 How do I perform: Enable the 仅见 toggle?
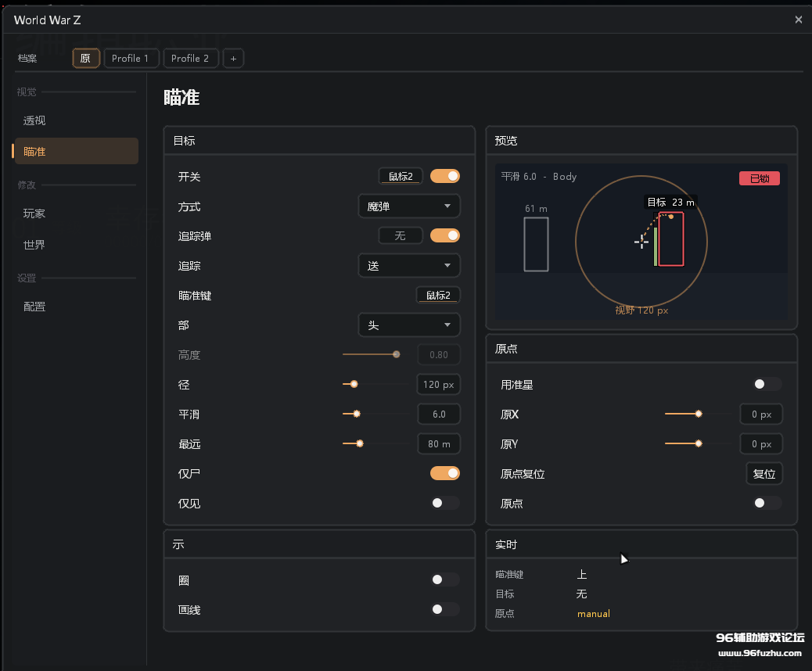tap(445, 503)
